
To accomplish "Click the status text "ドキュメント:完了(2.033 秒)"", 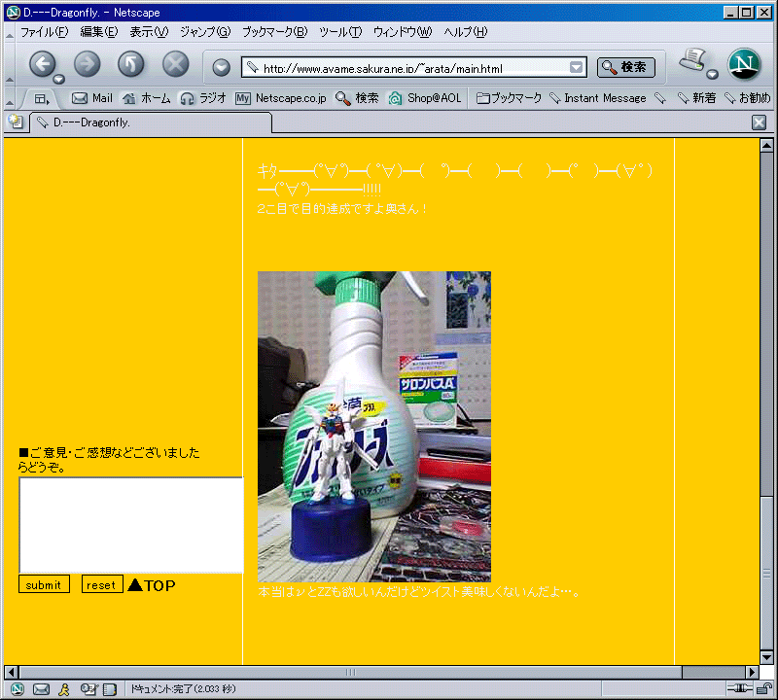I will 183,688.
